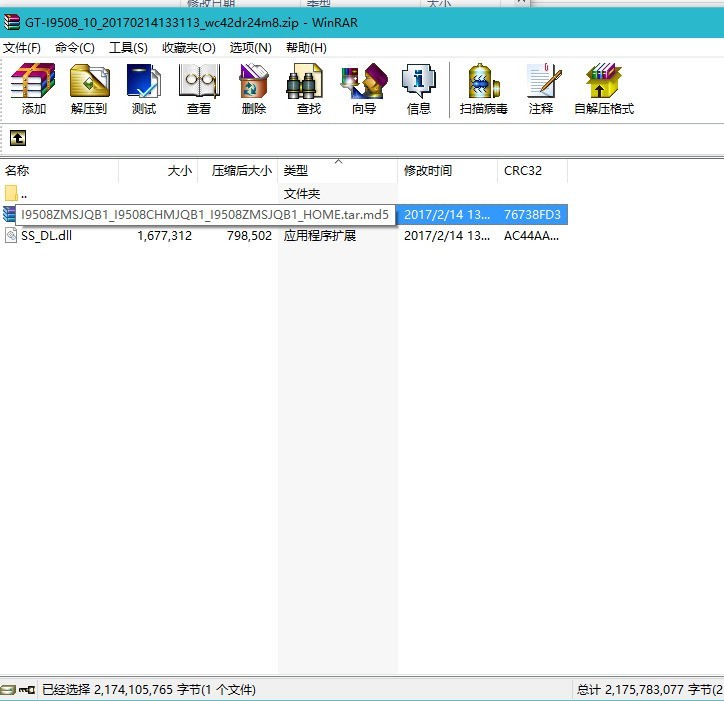Image resolution: width=724 pixels, height=701 pixels.
Task: Select the SS_DL.dll file name
Action: (x=46, y=236)
